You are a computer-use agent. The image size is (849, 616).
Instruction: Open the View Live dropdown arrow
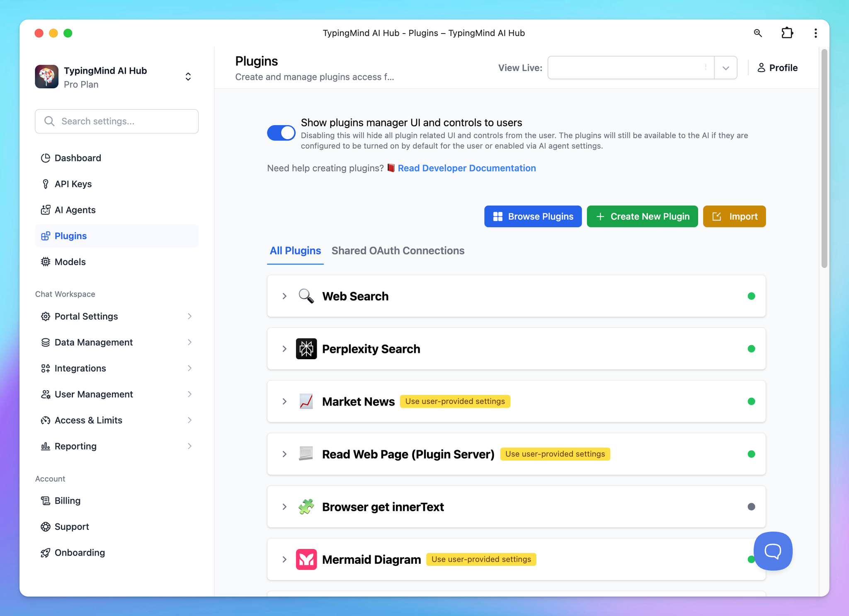tap(725, 68)
